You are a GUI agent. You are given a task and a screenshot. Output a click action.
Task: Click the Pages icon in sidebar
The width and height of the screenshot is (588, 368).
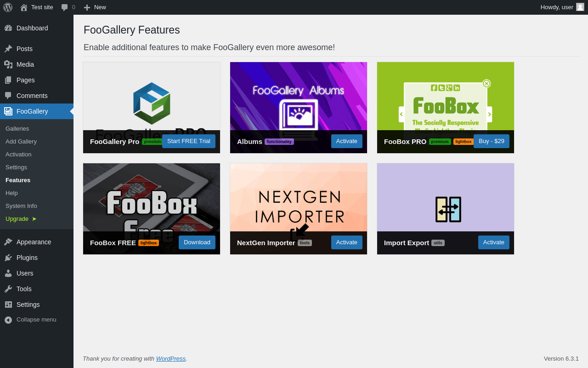(x=8, y=80)
